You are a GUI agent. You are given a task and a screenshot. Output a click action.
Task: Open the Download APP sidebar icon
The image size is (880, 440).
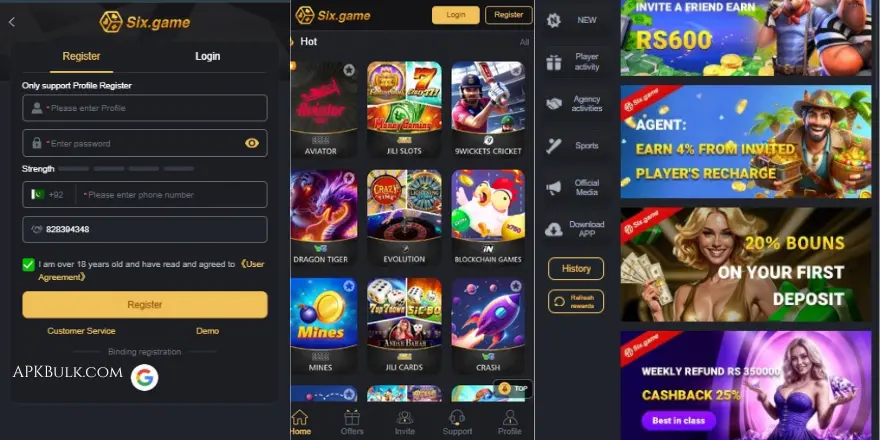click(x=553, y=230)
